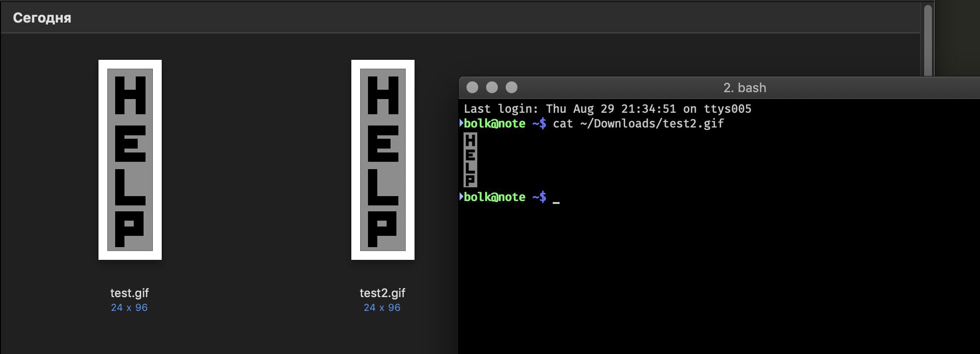Select the test.gif thumbnail in Finder
Viewport: 980px width, 354px height.
[130, 160]
